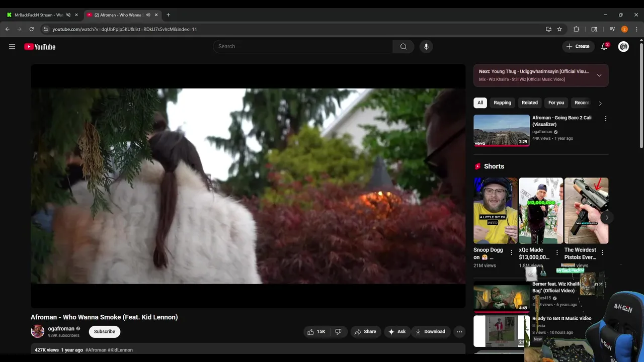
Task: Open options for Snoop Dogg short
Action: click(512, 252)
